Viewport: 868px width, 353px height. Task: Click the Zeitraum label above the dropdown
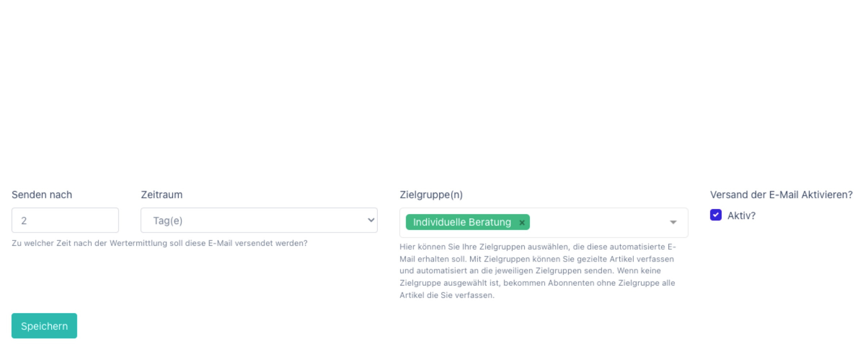(x=162, y=195)
